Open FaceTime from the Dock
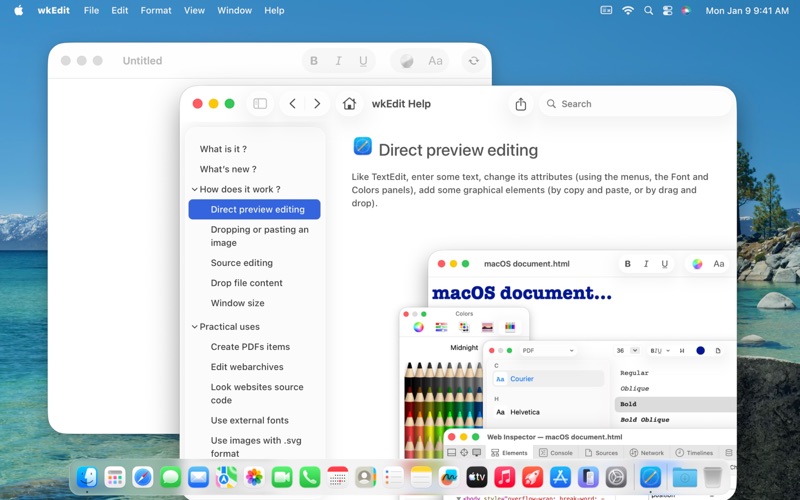This screenshot has width=800, height=500. 282,478
